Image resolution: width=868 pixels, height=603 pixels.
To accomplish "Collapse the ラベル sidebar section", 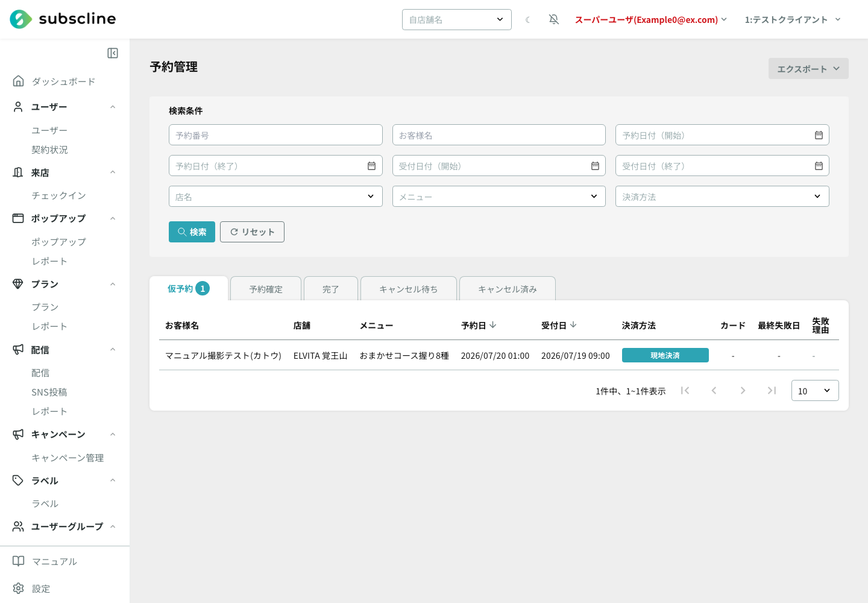I will click(x=113, y=481).
